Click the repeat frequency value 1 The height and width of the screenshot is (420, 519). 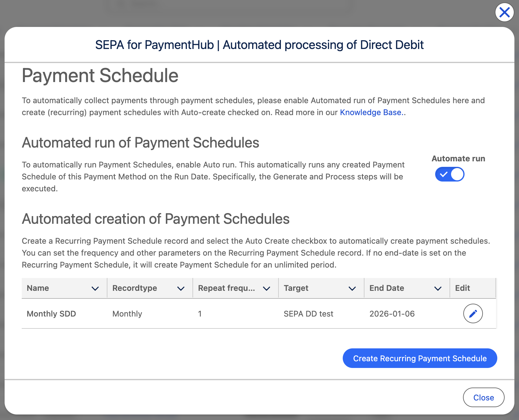200,313
